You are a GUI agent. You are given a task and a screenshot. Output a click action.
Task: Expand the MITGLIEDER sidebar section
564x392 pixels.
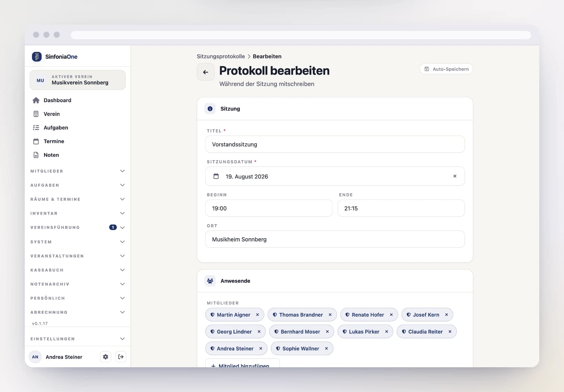point(77,171)
